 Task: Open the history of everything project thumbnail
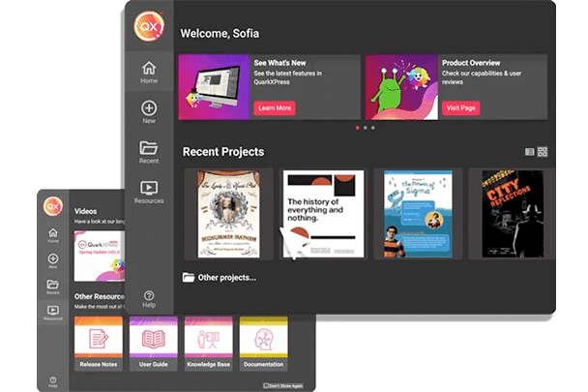click(x=323, y=214)
